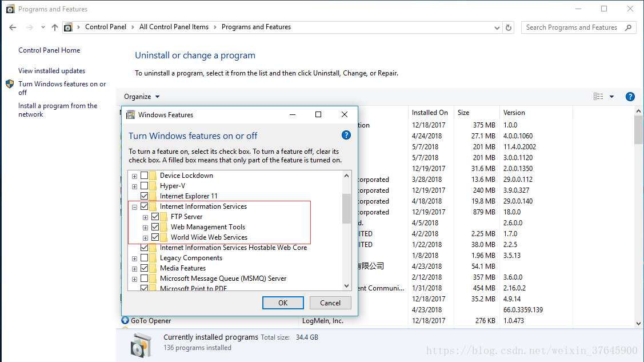644x362 pixels.
Task: Open the address bar history dropdown
Action: (497, 27)
